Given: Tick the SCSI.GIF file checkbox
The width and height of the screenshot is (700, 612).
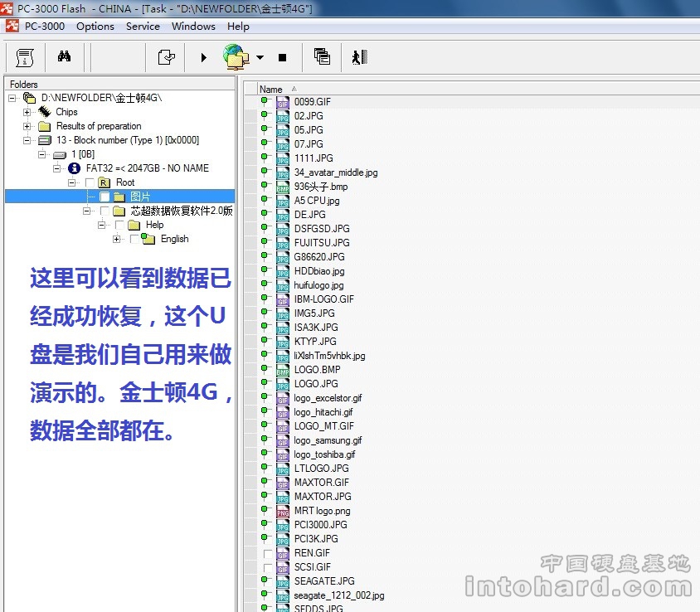Looking at the screenshot, I should [x=268, y=568].
